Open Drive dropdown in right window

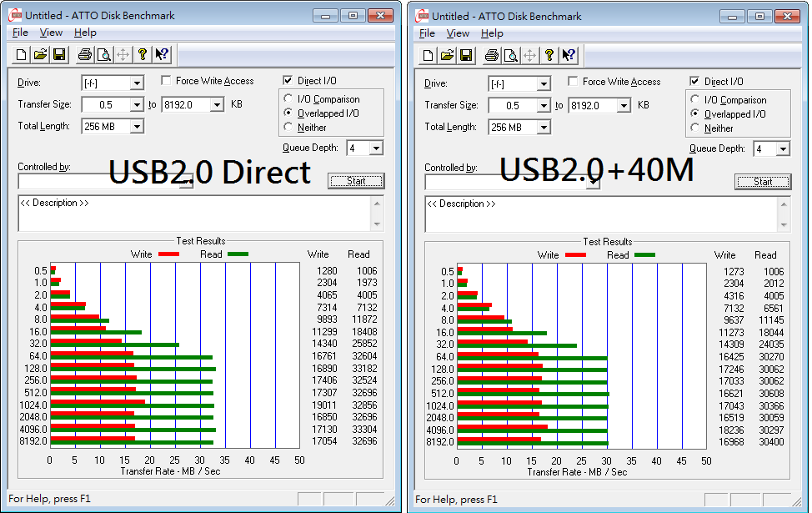point(544,84)
